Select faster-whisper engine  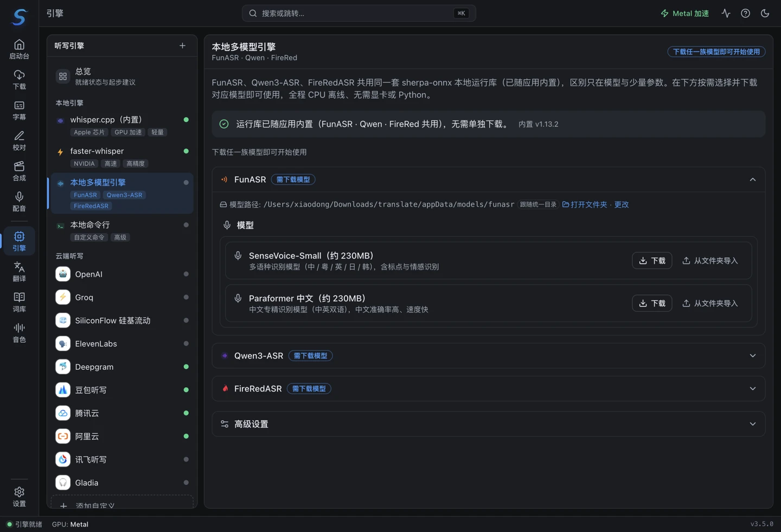point(122,157)
